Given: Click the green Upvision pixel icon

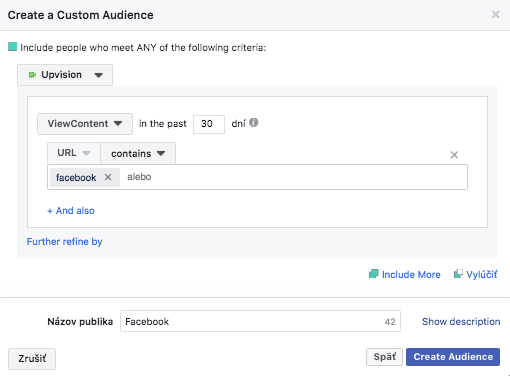Looking at the screenshot, I should click(x=32, y=75).
